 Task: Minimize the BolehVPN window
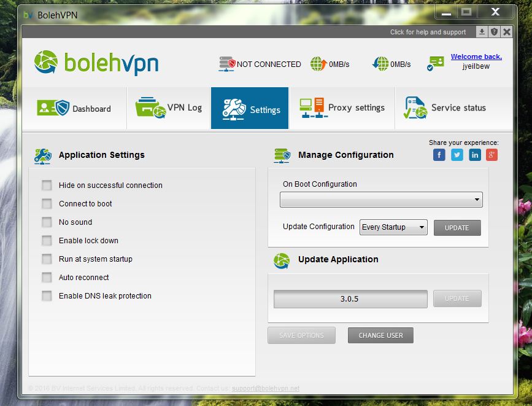tap(446, 12)
